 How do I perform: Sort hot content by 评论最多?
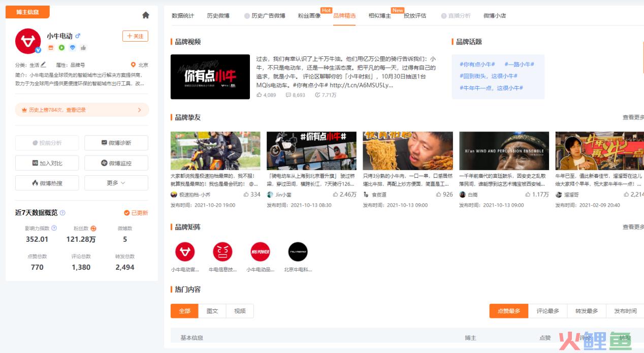click(x=548, y=311)
